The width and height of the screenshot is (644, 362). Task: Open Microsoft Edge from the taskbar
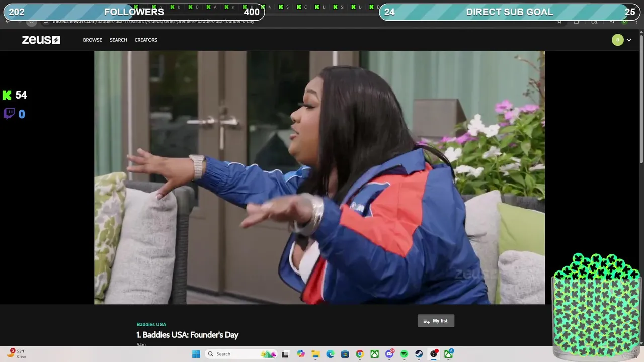[330, 354]
